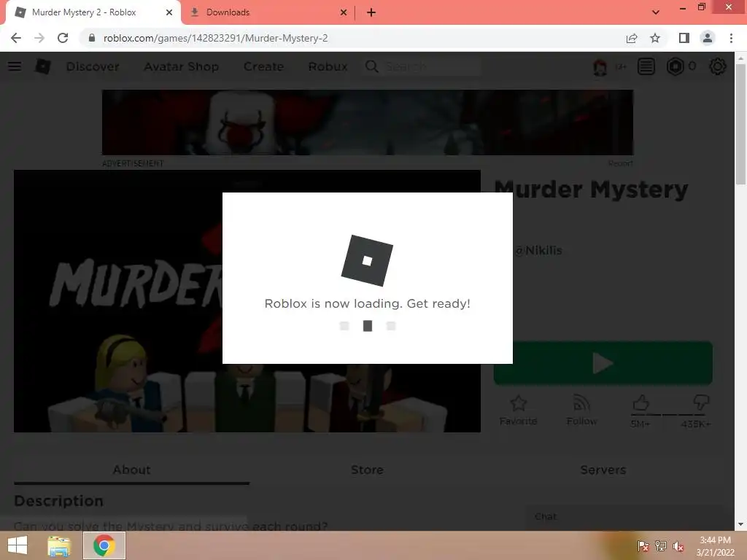Close the Murder Mystery 2 tab
The height and width of the screenshot is (560, 747).
pos(169,12)
